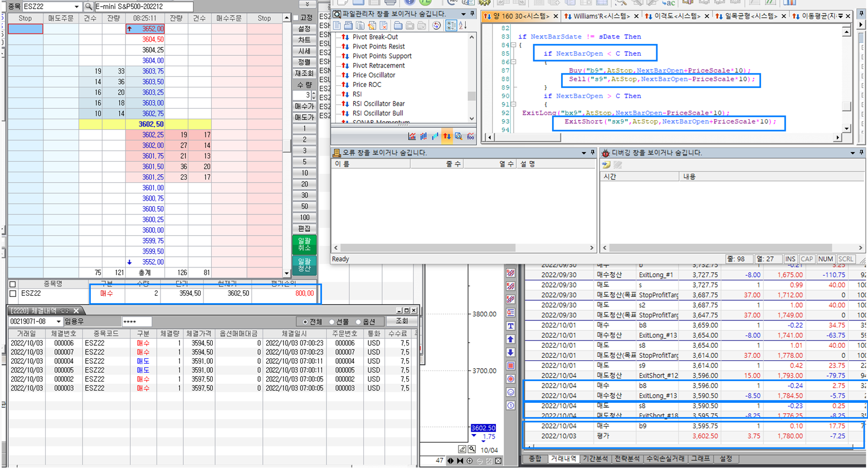Click the refresh icon in file manager toolbar
Viewport: 868px width, 468px height.
437,26
